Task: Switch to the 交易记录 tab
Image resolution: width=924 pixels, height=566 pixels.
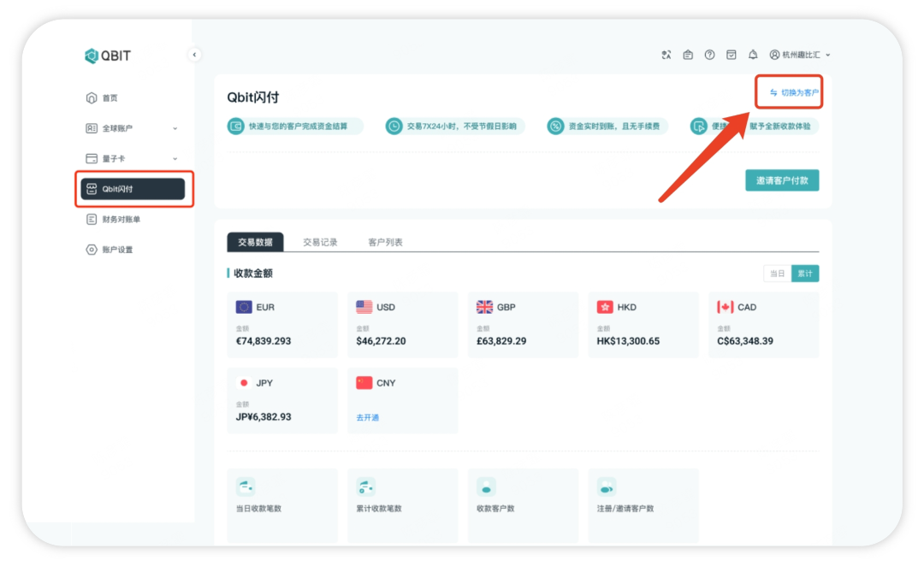Action: pos(320,242)
